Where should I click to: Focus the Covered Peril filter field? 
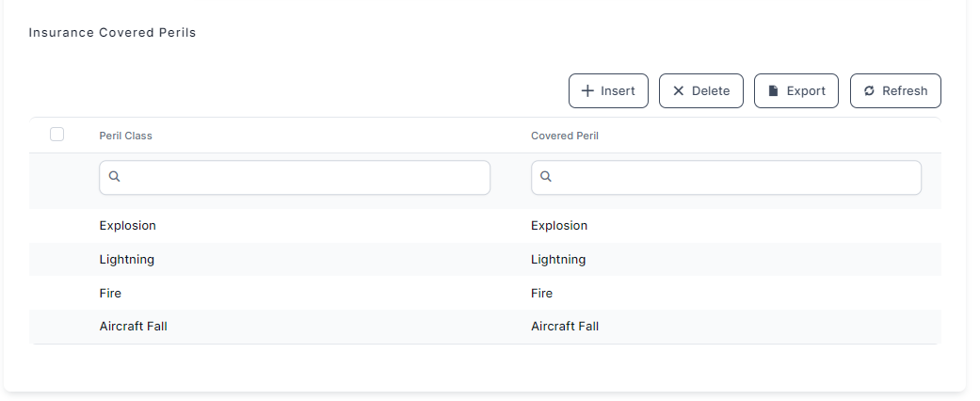click(732, 177)
